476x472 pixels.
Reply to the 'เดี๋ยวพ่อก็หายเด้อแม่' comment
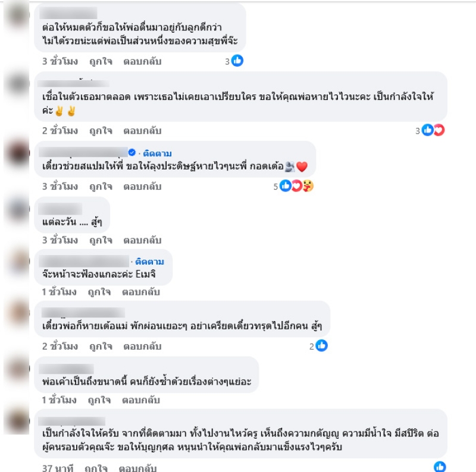tap(142, 347)
